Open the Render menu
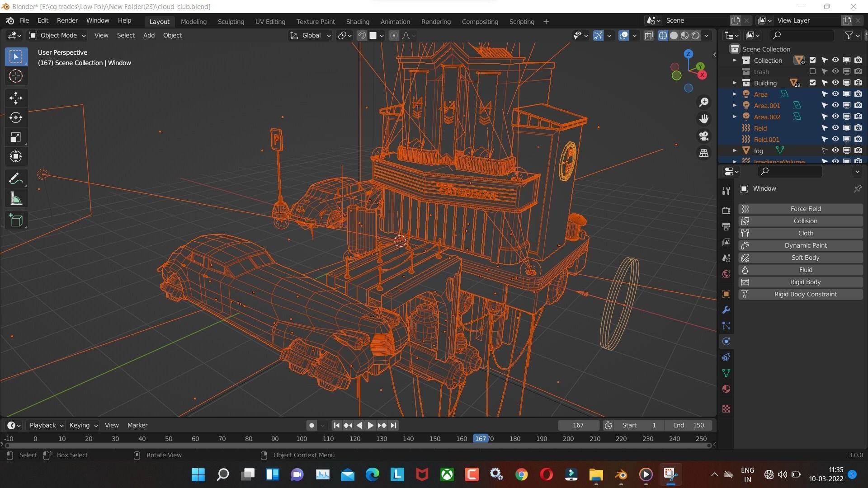Image resolution: width=868 pixels, height=488 pixels. pyautogui.click(x=67, y=21)
